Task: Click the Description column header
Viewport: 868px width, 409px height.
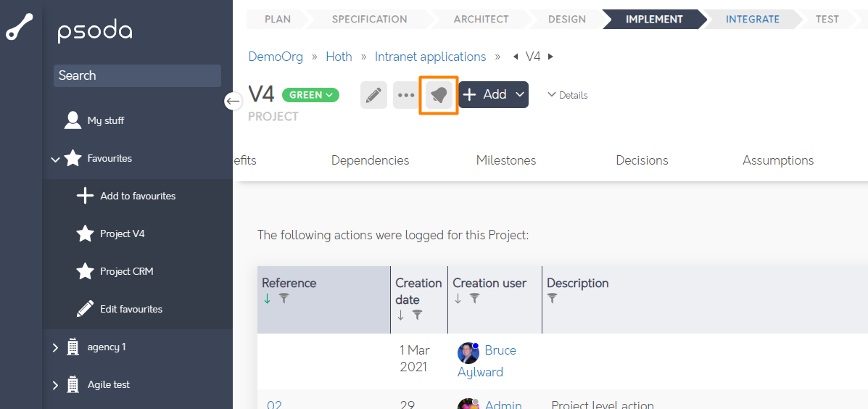Action: click(x=578, y=283)
